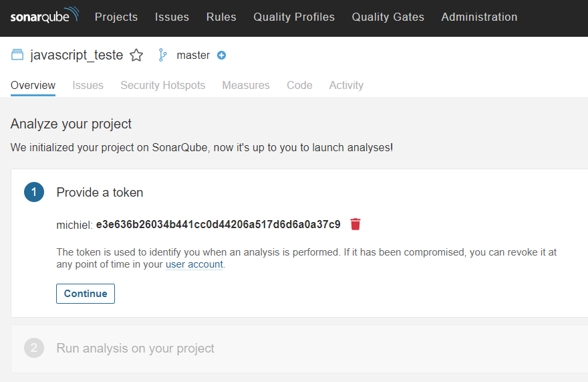Open Quality Profiles

(x=294, y=17)
